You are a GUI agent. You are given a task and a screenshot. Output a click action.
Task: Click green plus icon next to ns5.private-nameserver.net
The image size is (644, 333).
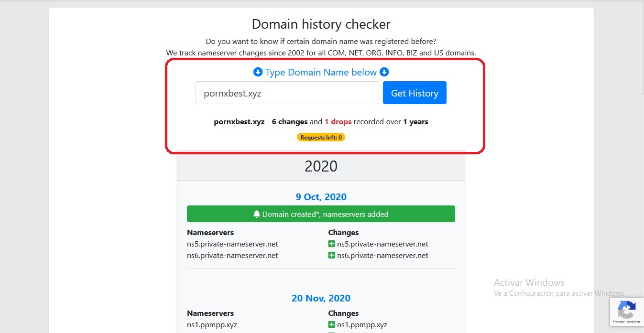click(331, 244)
